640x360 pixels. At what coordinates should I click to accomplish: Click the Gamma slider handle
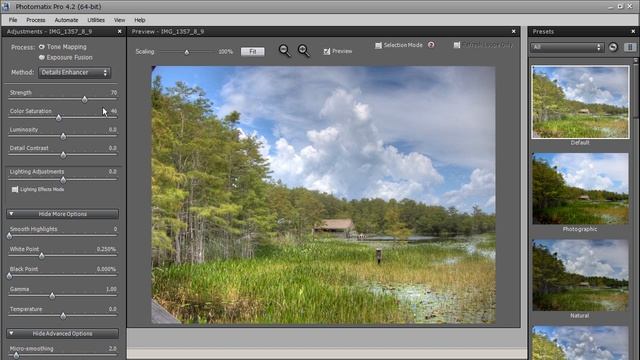point(52,296)
